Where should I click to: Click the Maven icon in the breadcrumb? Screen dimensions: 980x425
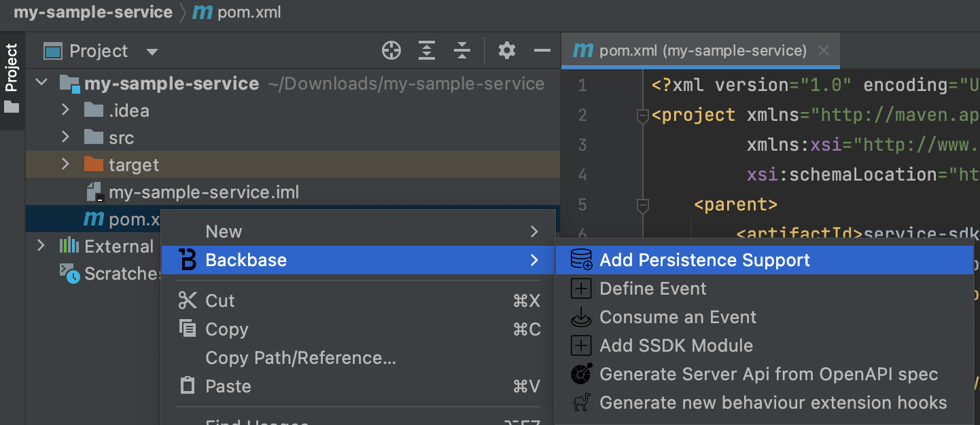tap(203, 13)
